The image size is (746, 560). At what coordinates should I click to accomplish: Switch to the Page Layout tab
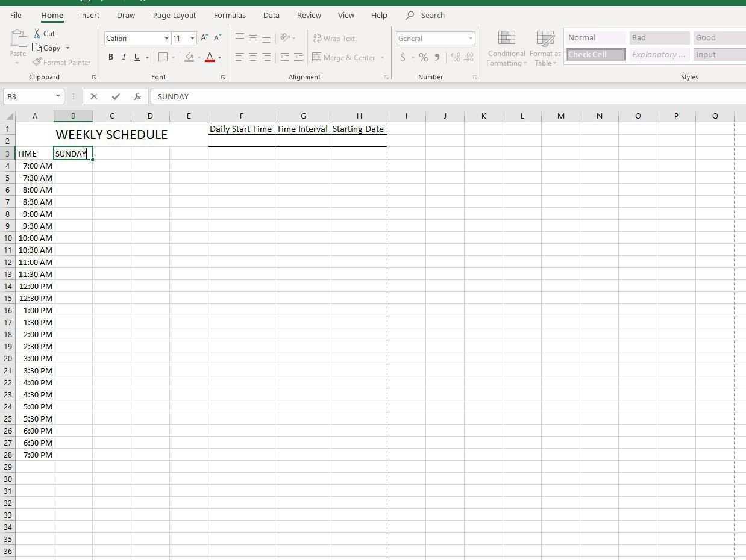(x=174, y=15)
